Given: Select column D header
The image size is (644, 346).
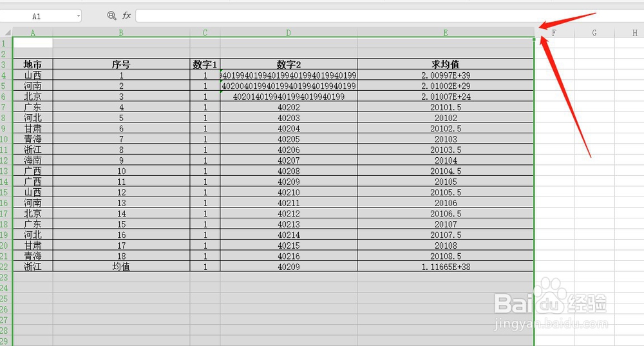Looking at the screenshot, I should click(289, 32).
